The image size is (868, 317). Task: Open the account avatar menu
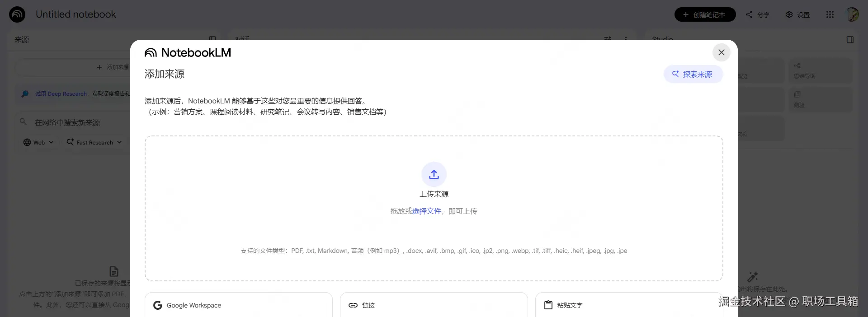click(x=852, y=14)
